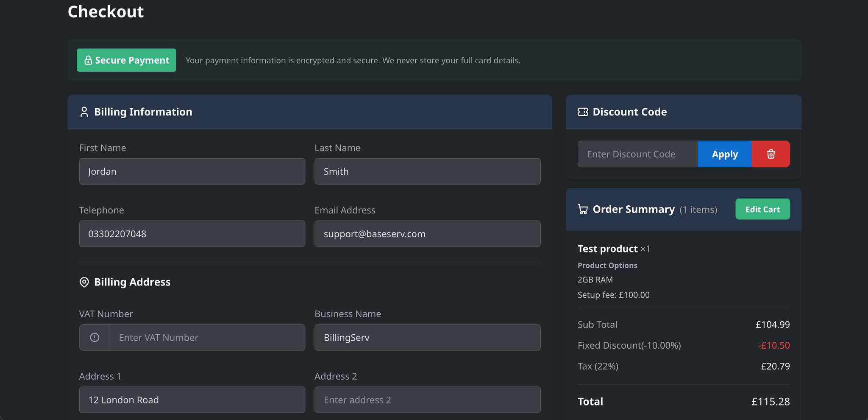Screen dimensions: 868x420
Task: Click the Discount Code heading text
Action: click(x=630, y=112)
